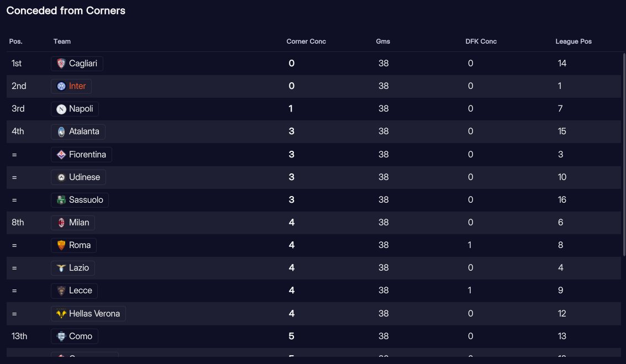626x364 pixels.
Task: Click the Udinese club badge icon
Action: [61, 177]
